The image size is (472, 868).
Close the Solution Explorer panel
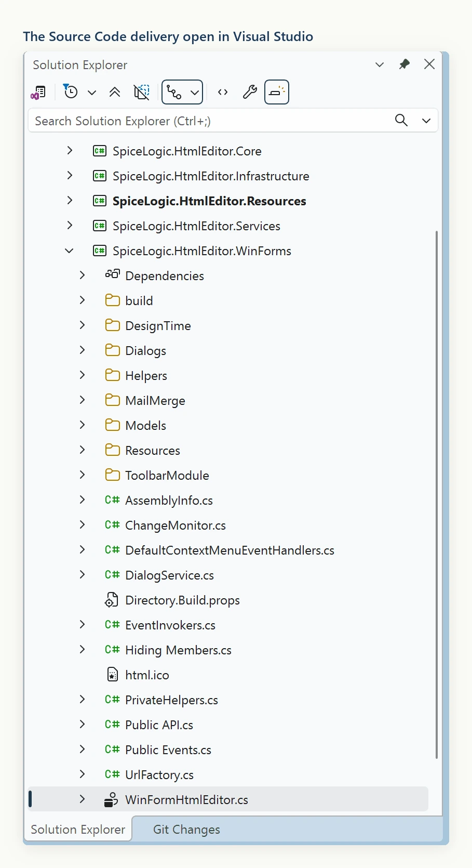429,64
